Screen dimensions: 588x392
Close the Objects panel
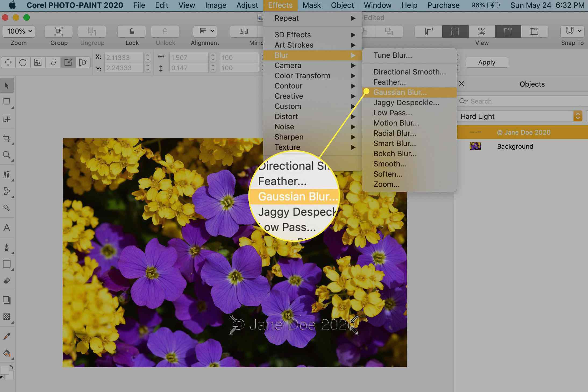462,84
